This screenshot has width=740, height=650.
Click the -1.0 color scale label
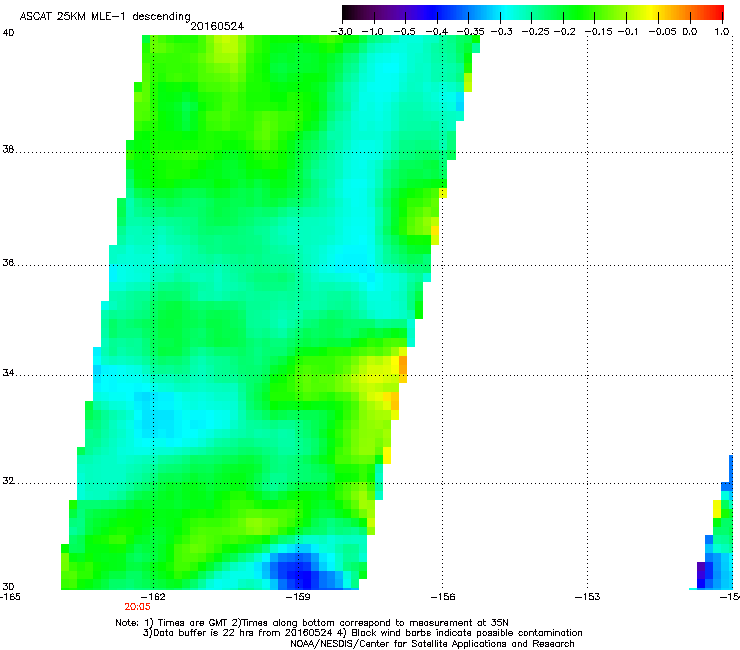pos(373,32)
